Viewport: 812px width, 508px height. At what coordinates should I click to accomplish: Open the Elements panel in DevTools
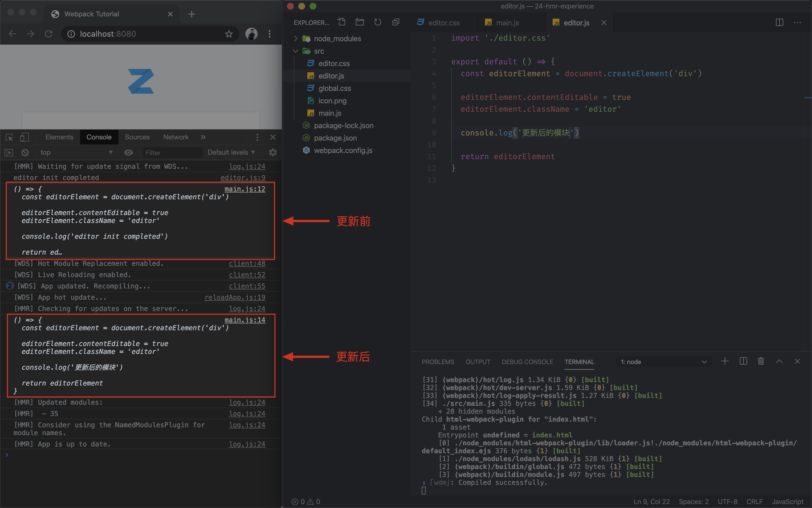59,137
